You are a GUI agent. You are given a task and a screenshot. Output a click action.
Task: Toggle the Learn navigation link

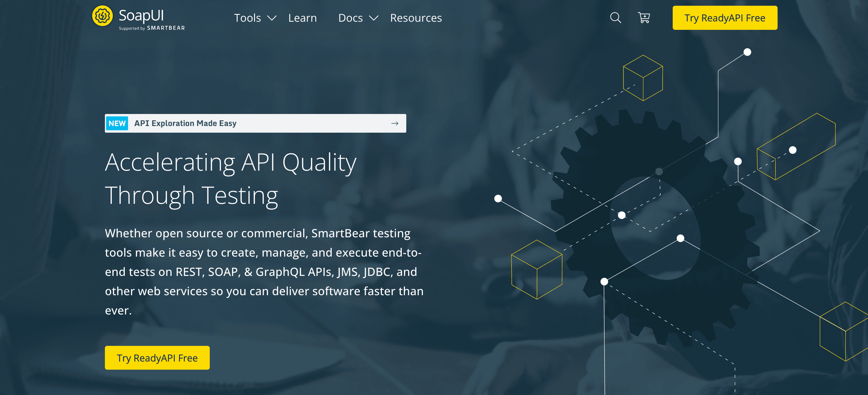tap(303, 18)
